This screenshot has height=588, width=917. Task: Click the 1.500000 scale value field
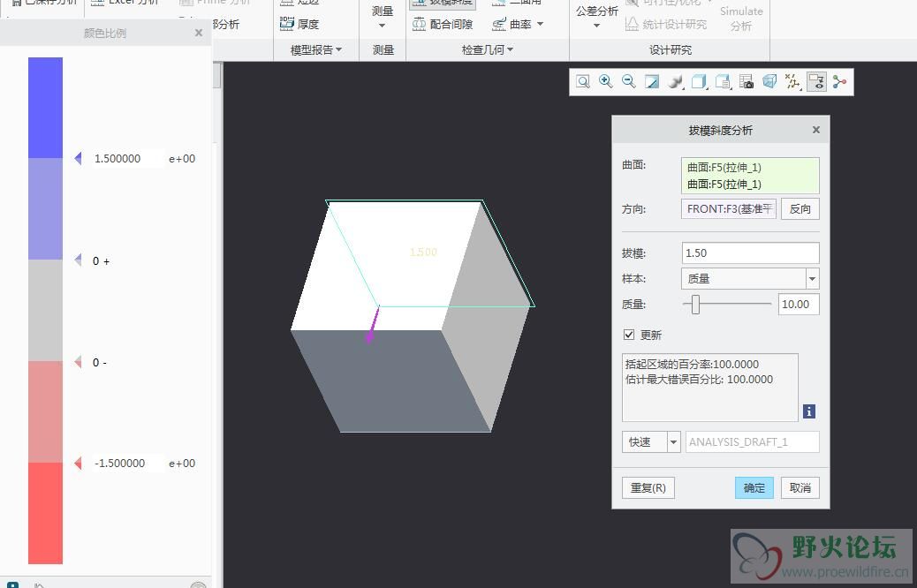coord(129,158)
